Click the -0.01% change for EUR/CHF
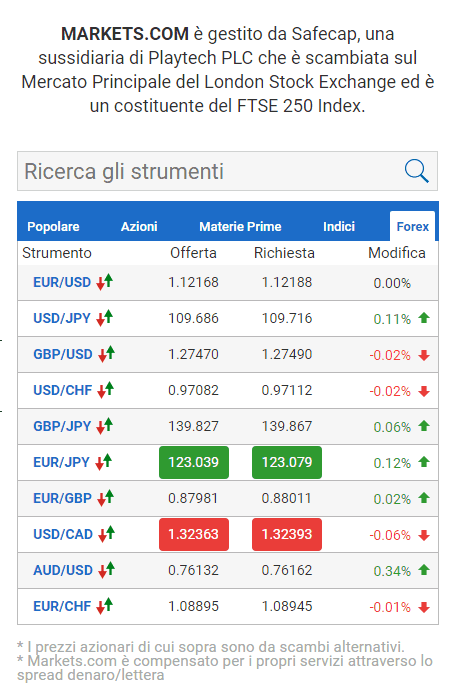The width and height of the screenshot is (456, 698). [390, 607]
